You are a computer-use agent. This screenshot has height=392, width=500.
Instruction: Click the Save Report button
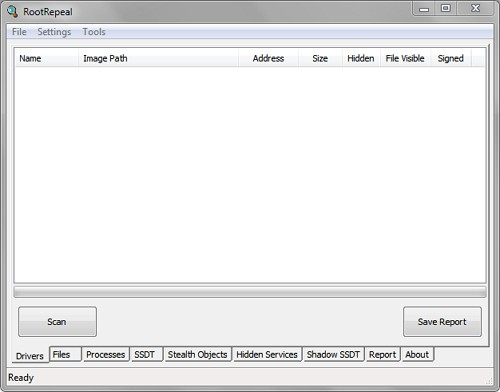[x=442, y=322]
